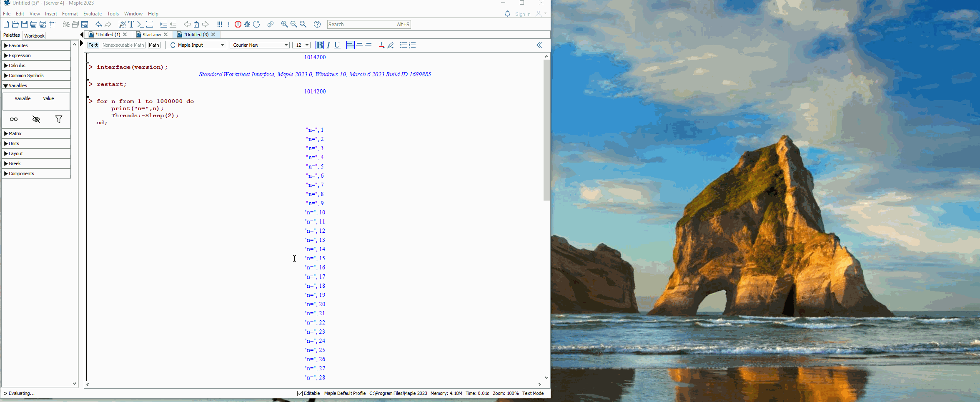Toggle italic formatting
The width and height of the screenshot is (980, 402).
(328, 45)
